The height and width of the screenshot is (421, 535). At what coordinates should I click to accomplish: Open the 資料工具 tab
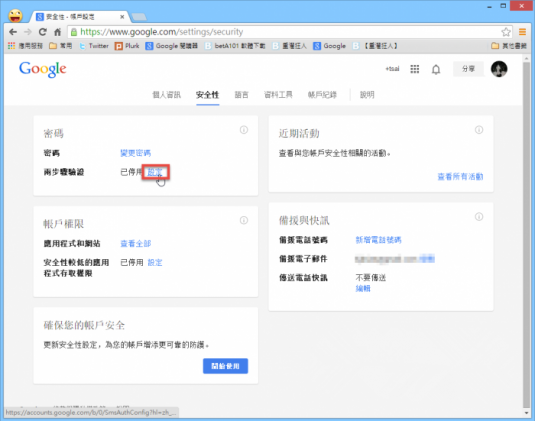click(x=278, y=95)
